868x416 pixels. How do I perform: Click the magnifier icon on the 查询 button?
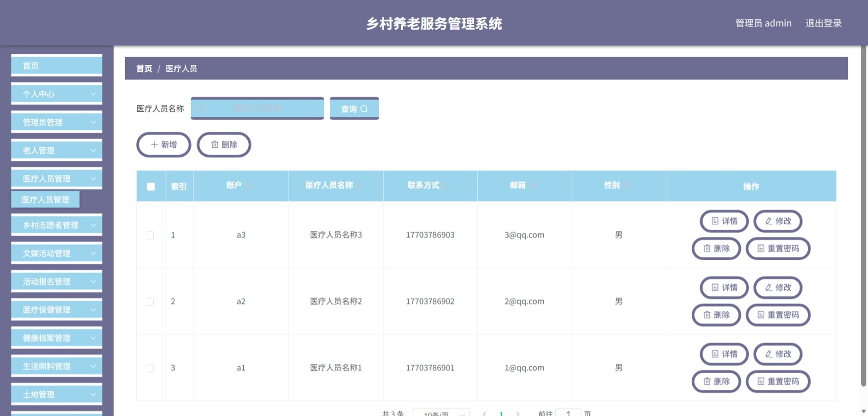[364, 109]
